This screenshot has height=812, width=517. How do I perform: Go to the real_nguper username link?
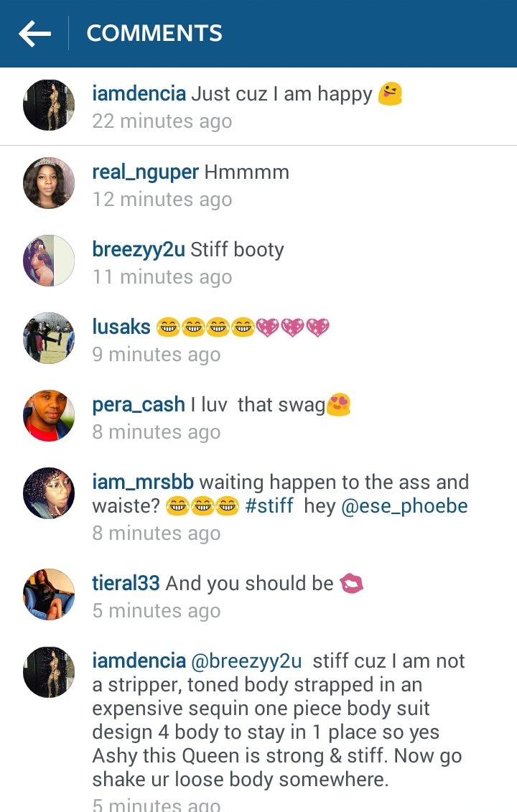coord(145,172)
